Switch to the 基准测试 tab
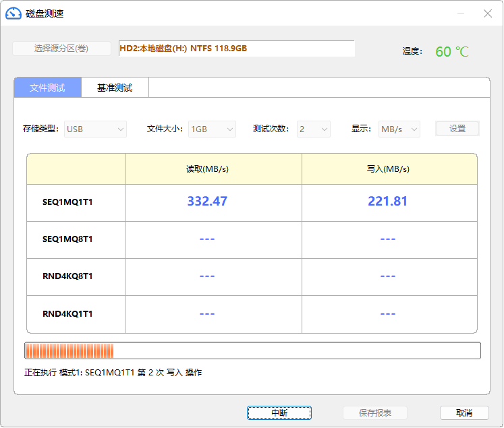This screenshot has width=504, height=428. [115, 88]
